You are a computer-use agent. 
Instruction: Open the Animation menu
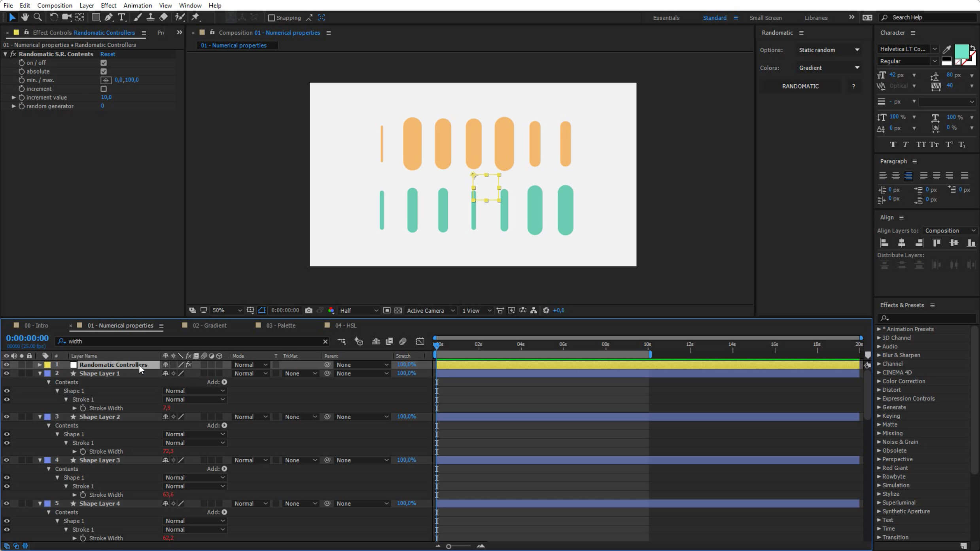click(x=137, y=6)
